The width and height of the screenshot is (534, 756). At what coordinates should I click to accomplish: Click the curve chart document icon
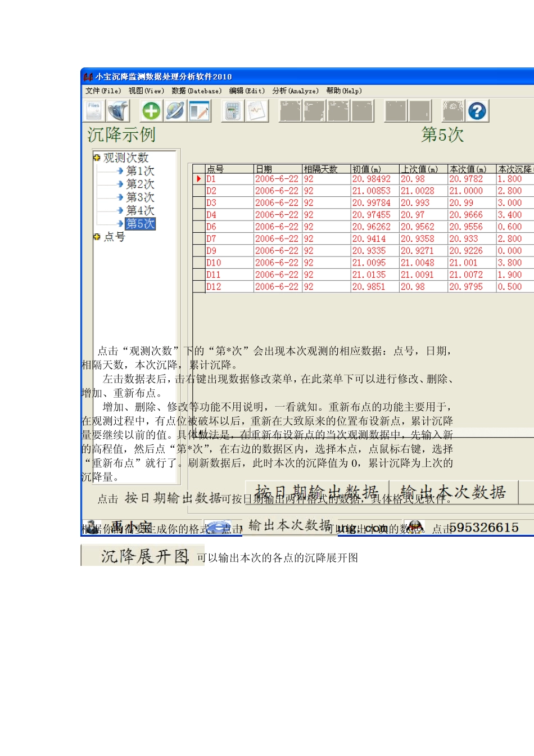pos(257,111)
